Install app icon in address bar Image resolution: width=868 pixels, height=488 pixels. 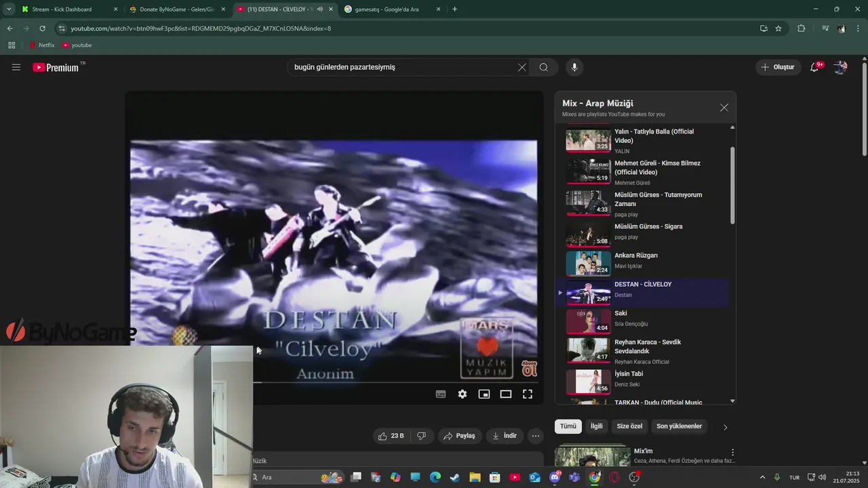pyautogui.click(x=764, y=28)
